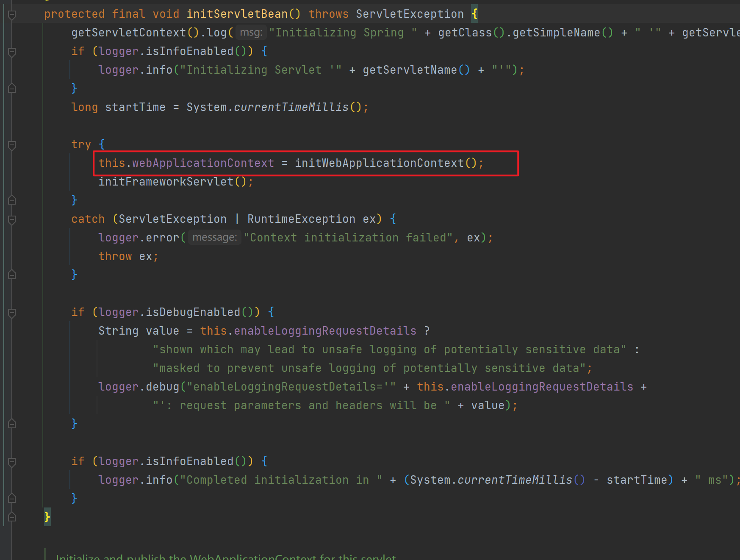Click fold-end marker at the try block's closing brace

pyautogui.click(x=12, y=200)
